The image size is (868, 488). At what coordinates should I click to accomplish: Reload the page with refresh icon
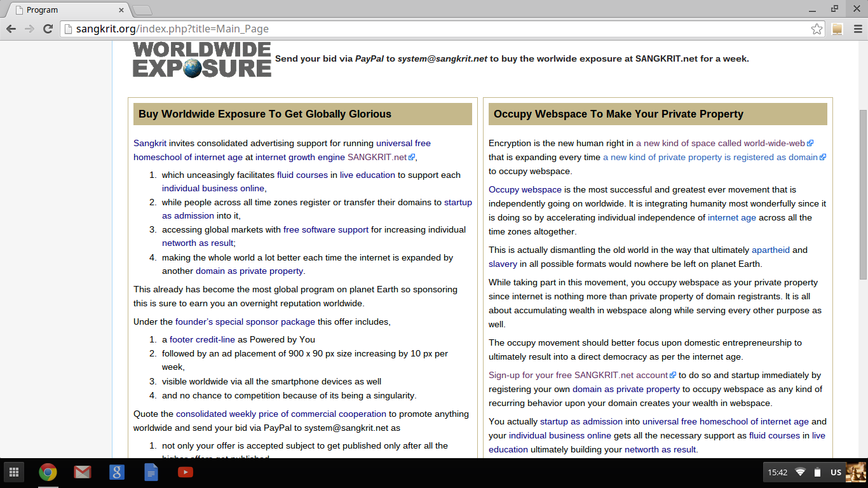click(x=48, y=29)
